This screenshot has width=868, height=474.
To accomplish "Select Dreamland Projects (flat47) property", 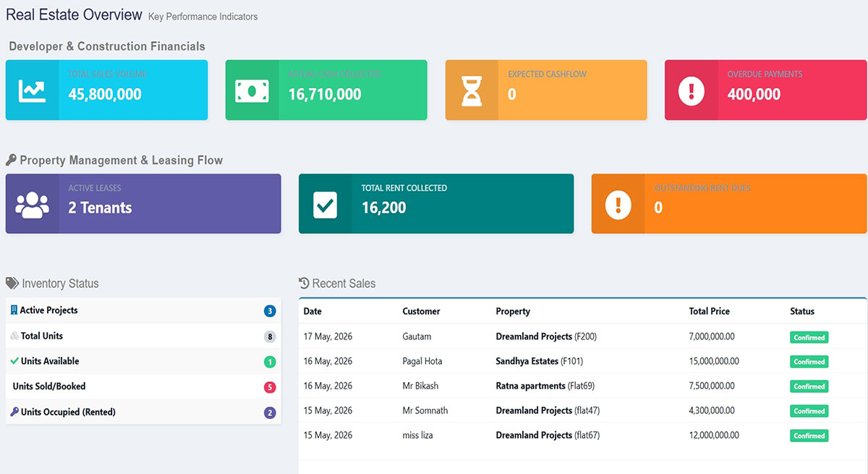I will 548,410.
